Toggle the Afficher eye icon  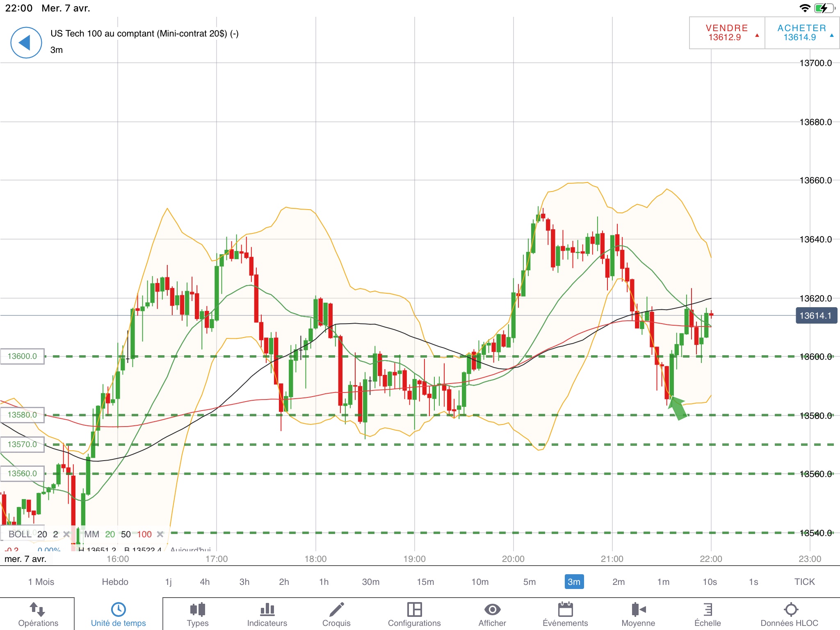point(492,609)
